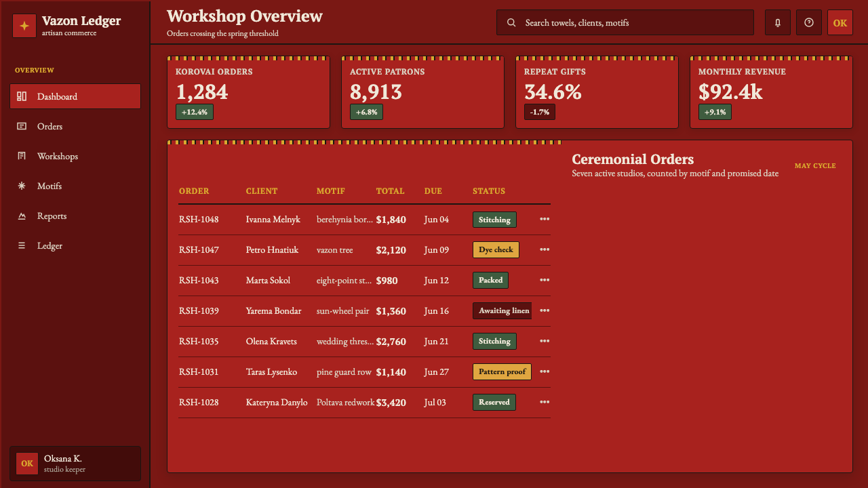Select order ID RSH-1047

coord(199,250)
